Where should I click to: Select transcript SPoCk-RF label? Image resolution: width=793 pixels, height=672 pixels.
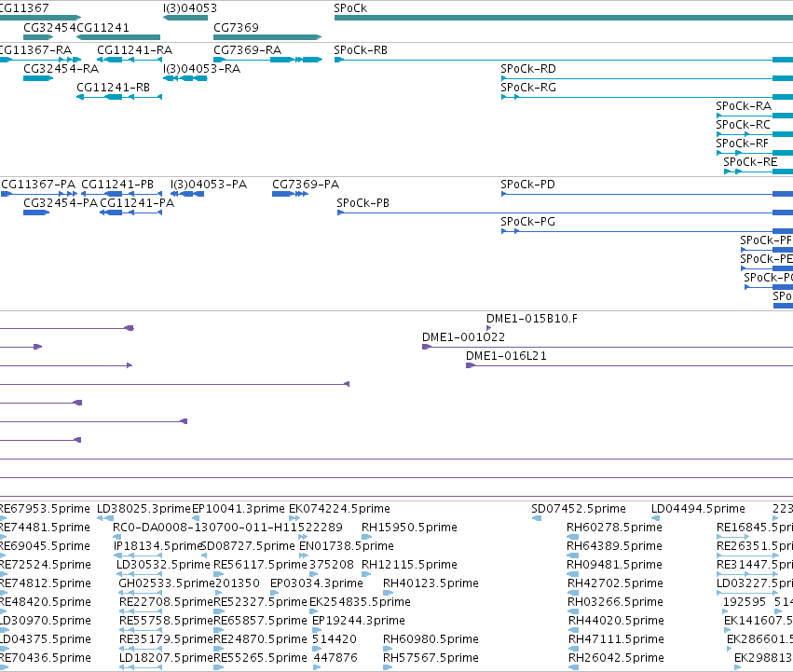pyautogui.click(x=742, y=144)
